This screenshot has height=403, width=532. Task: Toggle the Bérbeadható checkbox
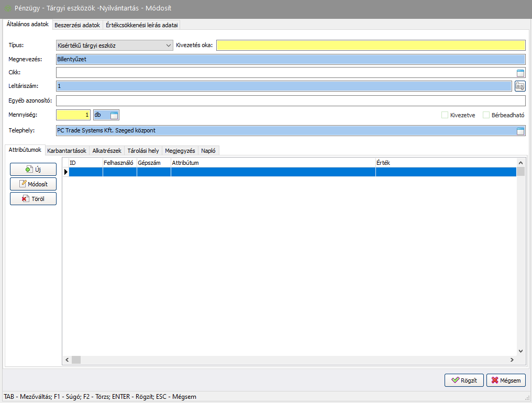(486, 115)
